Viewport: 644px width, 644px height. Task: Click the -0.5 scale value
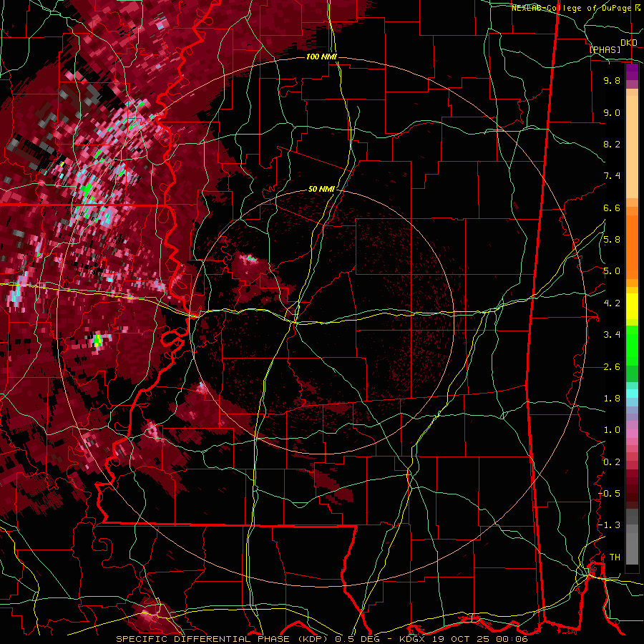pyautogui.click(x=609, y=494)
